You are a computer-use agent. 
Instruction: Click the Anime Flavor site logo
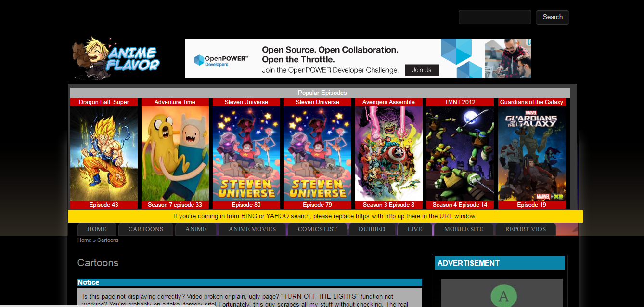[116, 58]
